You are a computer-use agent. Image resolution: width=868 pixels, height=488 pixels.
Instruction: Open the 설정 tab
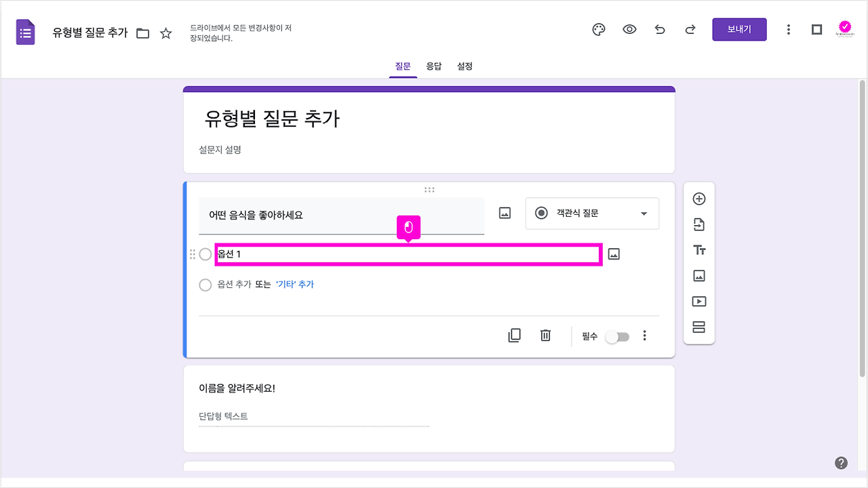pos(465,66)
